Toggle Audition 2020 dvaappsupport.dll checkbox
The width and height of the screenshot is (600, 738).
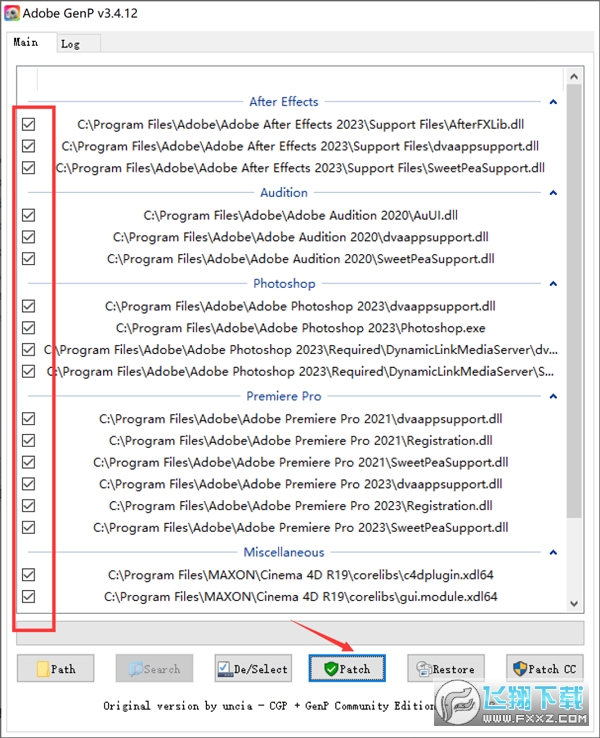(x=29, y=237)
